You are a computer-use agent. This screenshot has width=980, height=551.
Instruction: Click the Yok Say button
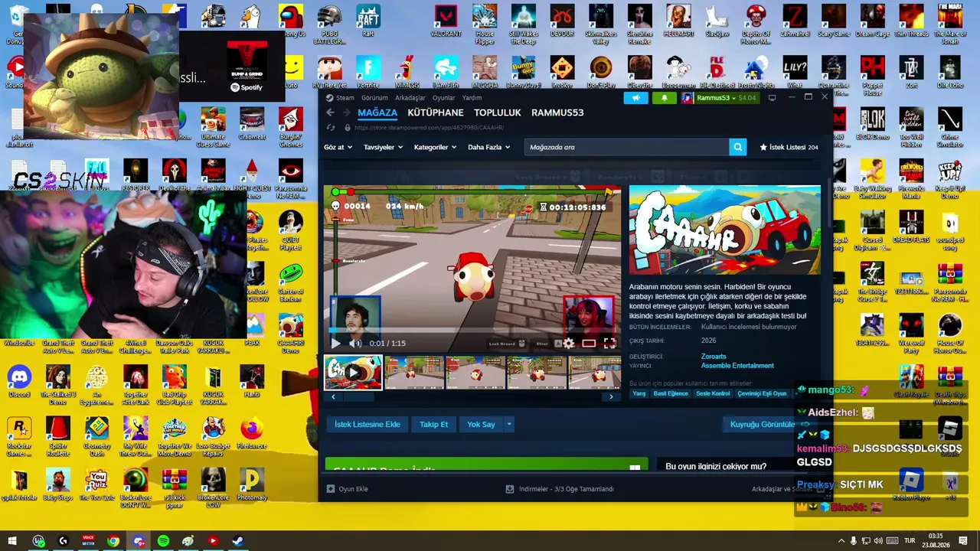(x=481, y=425)
